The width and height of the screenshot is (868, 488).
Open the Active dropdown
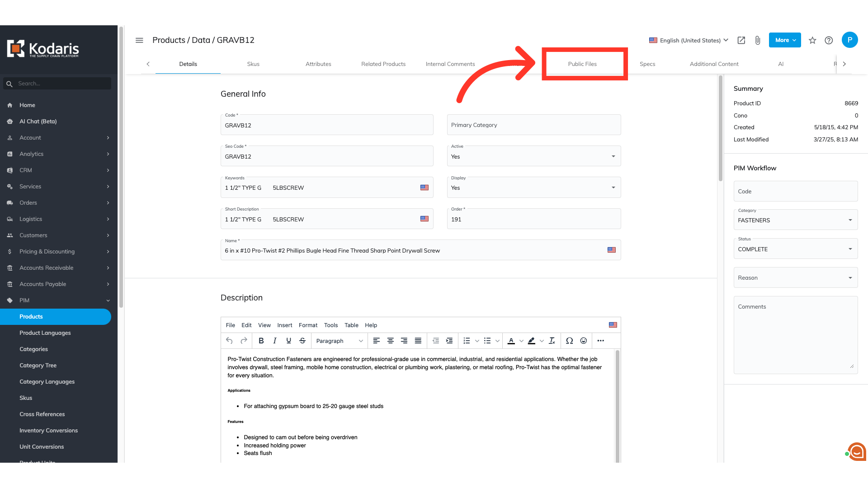click(x=533, y=156)
